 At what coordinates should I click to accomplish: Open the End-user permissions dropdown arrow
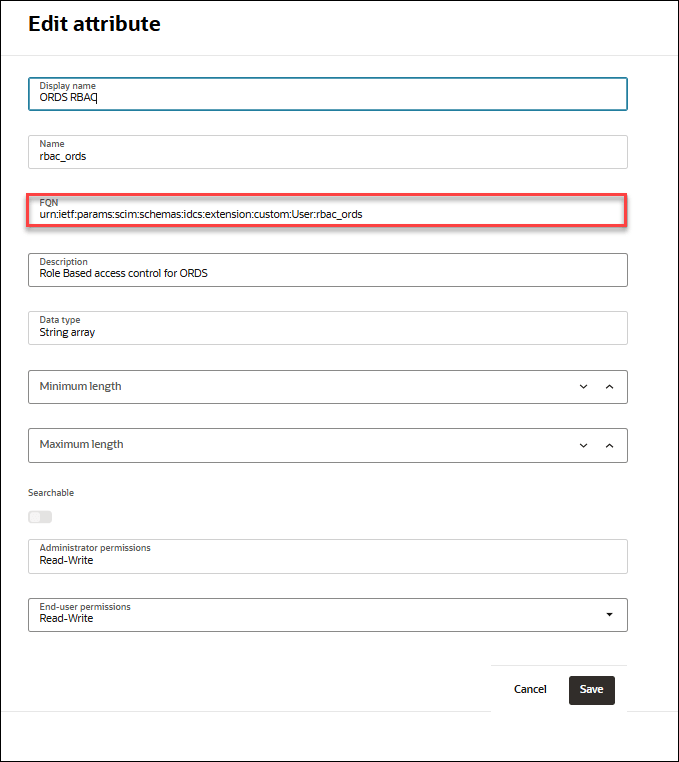tap(609, 615)
